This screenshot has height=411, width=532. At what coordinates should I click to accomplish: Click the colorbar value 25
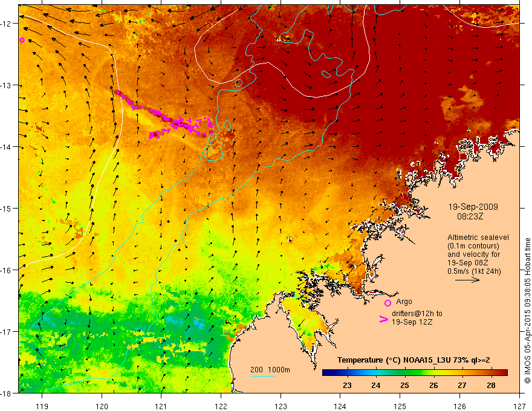404,386
